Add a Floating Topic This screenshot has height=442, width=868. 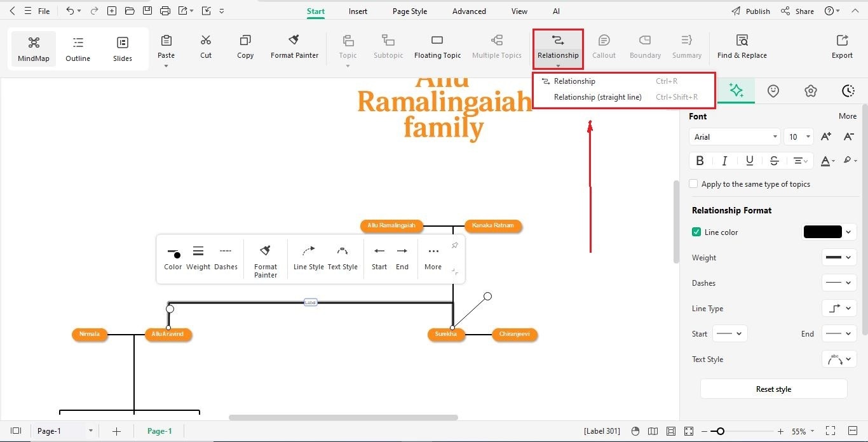pyautogui.click(x=437, y=47)
